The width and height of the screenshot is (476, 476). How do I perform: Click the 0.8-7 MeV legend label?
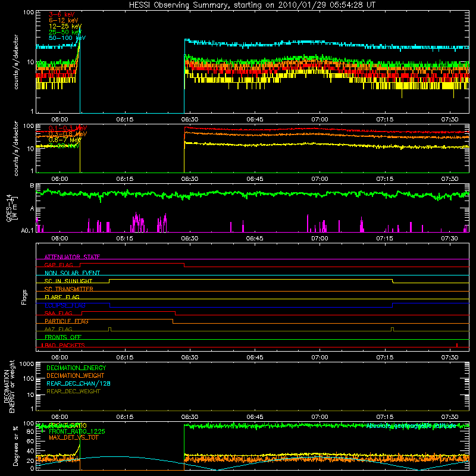click(65, 140)
